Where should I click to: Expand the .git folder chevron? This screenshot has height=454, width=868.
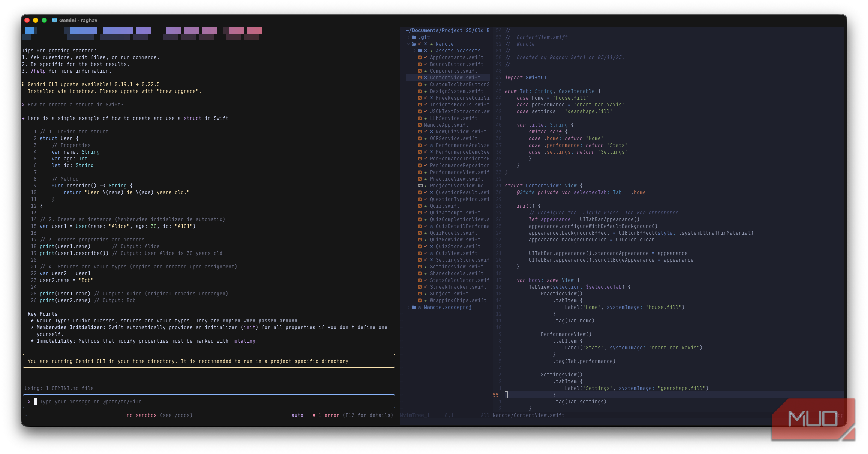click(x=408, y=37)
